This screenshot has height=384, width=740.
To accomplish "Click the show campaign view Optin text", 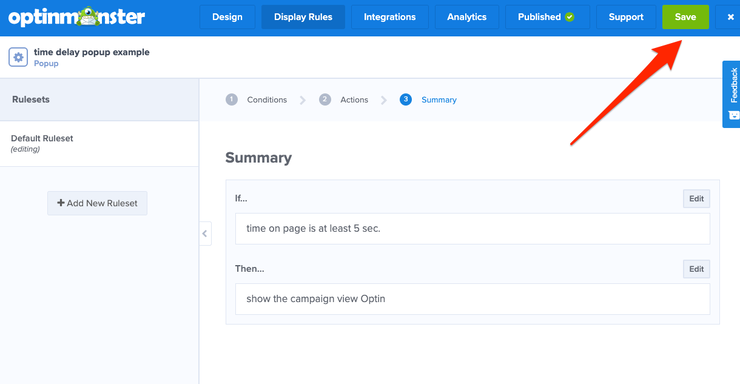I will (316, 299).
